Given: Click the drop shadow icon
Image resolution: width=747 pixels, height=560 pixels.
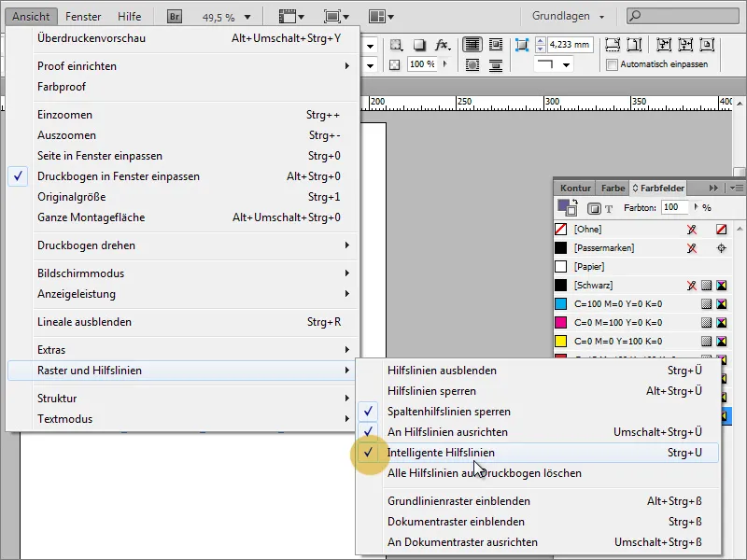Looking at the screenshot, I should [418, 45].
